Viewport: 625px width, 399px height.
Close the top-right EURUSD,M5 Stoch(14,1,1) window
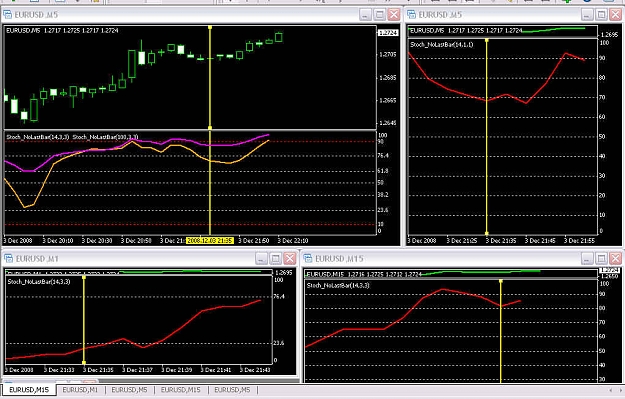pyautogui.click(x=615, y=15)
